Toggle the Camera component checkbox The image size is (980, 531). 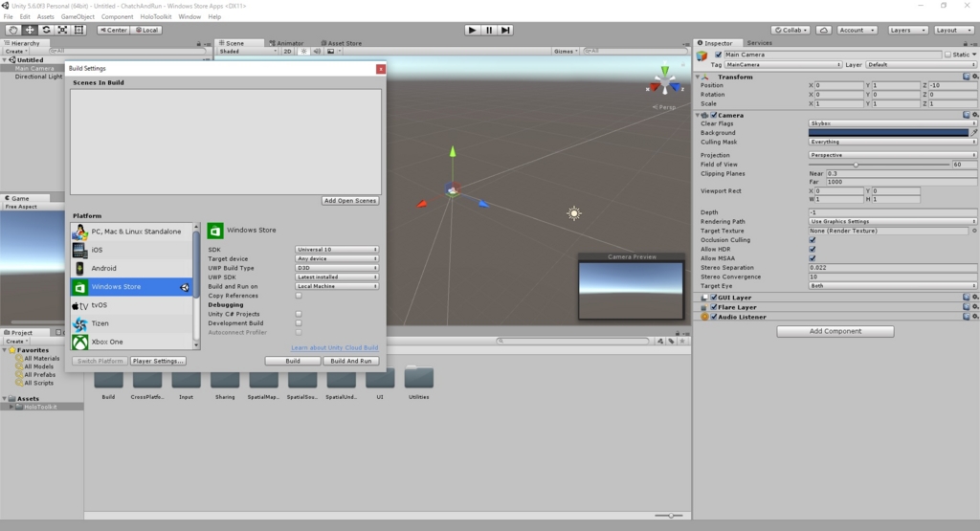(x=714, y=115)
